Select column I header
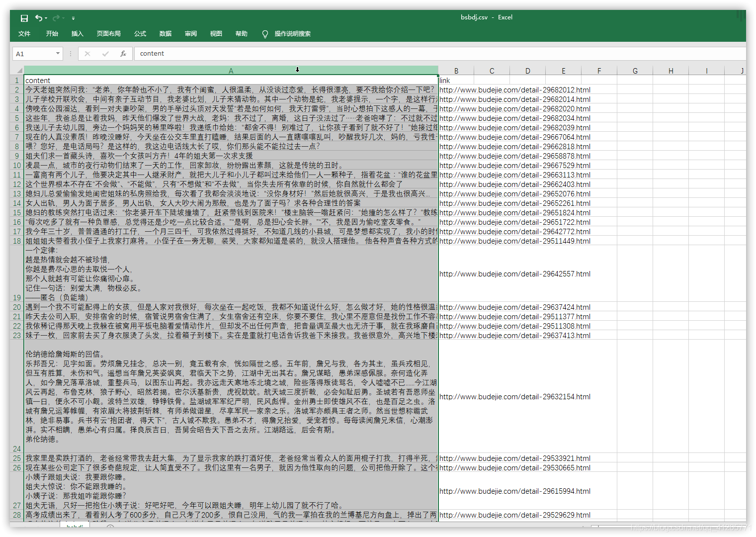The height and width of the screenshot is (537, 756). tap(707, 71)
